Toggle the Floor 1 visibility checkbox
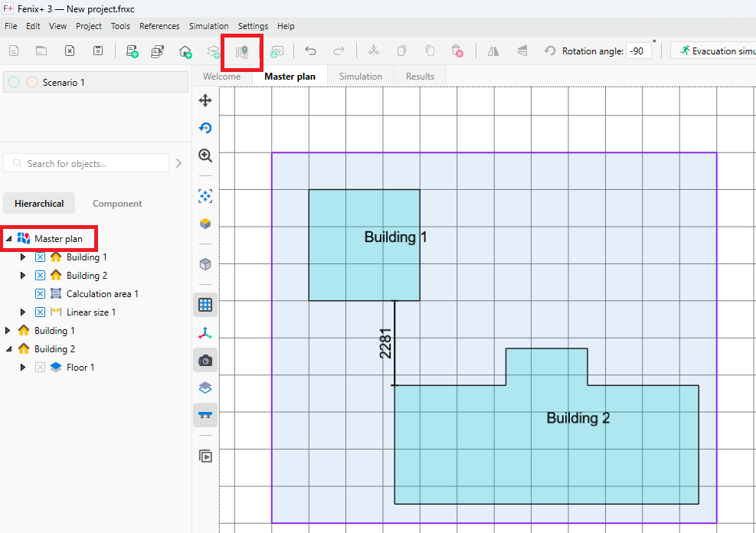756x533 pixels. pyautogui.click(x=41, y=368)
